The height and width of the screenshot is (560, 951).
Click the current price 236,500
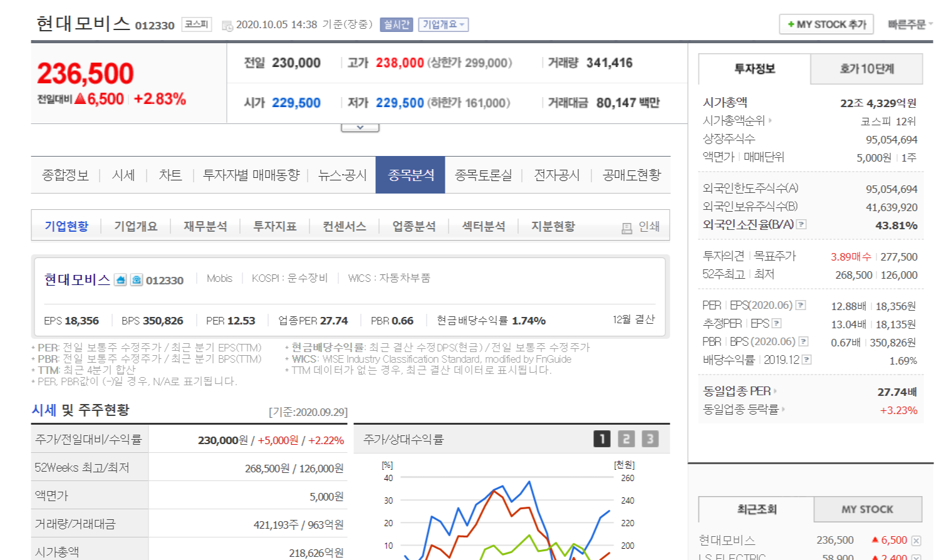[85, 74]
